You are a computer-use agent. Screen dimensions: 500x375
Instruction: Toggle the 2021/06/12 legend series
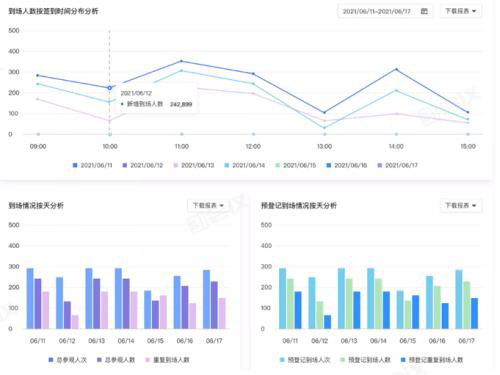pos(142,165)
